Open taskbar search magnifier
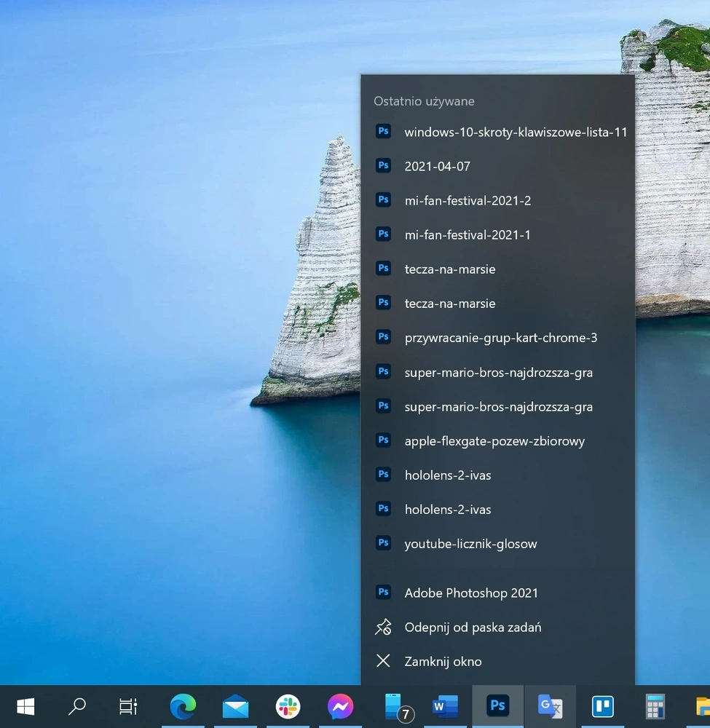 (77, 707)
